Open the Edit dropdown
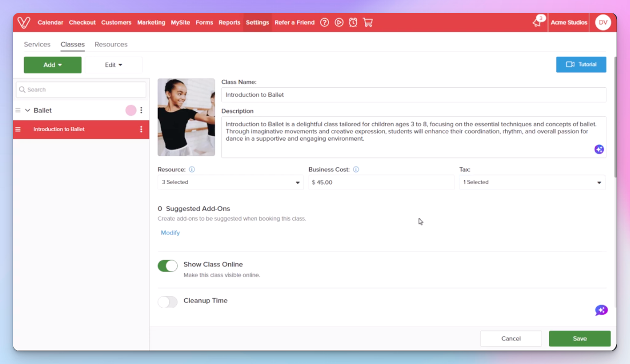 pos(114,65)
